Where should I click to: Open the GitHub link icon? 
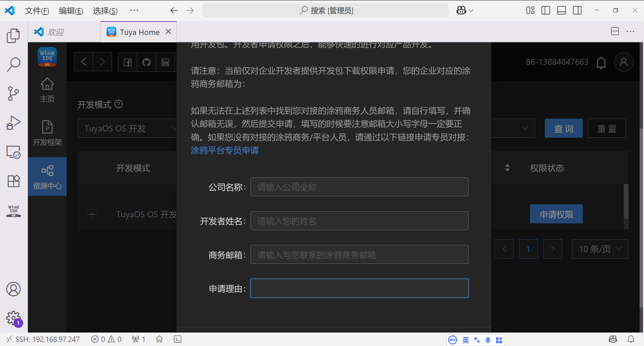(146, 62)
